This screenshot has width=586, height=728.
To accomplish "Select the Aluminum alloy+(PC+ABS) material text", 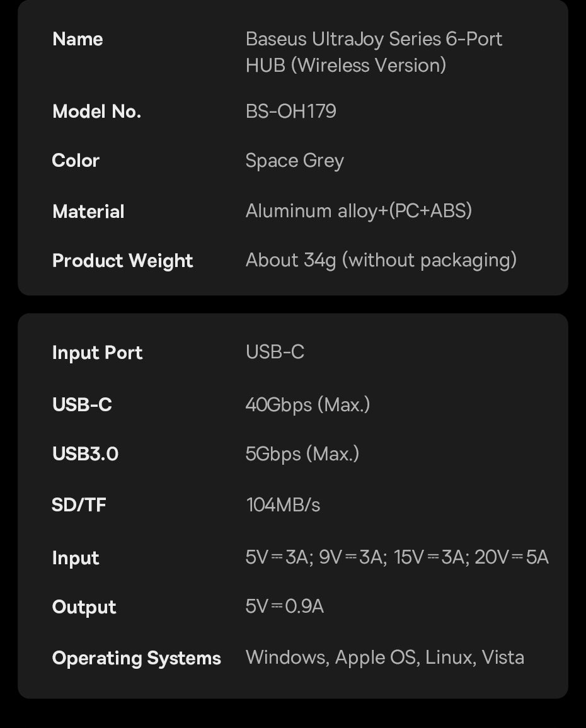I will [359, 211].
